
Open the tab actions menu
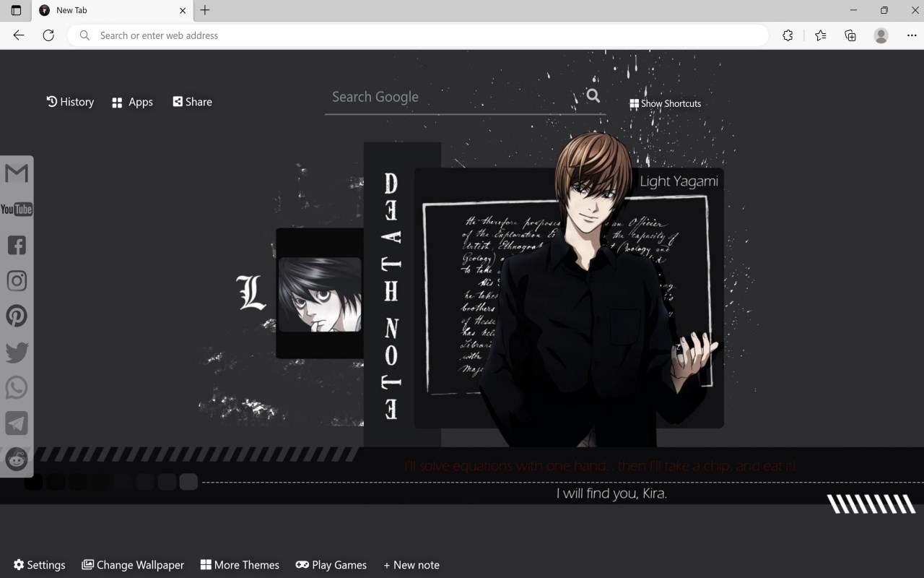[16, 10]
